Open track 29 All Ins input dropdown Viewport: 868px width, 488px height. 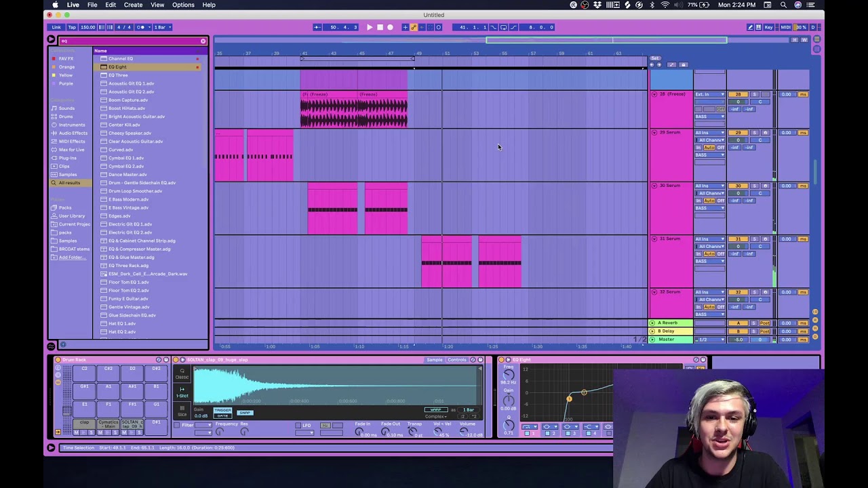(x=709, y=133)
